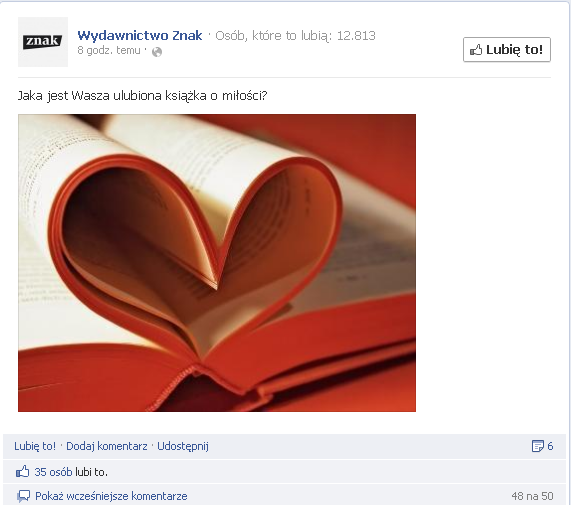Show the '35 osób' who like this
The height and width of the screenshot is (505, 571).
point(53,472)
